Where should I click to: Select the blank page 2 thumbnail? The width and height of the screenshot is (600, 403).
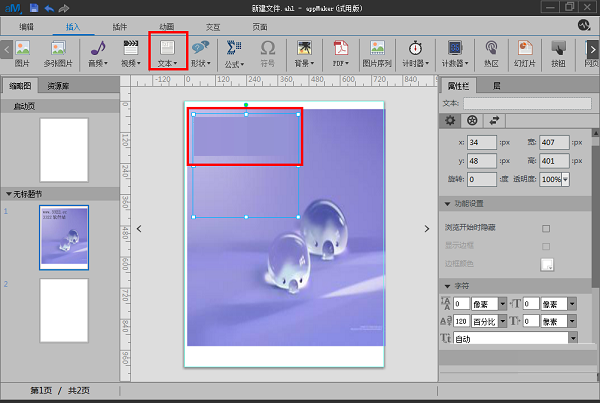pos(64,309)
